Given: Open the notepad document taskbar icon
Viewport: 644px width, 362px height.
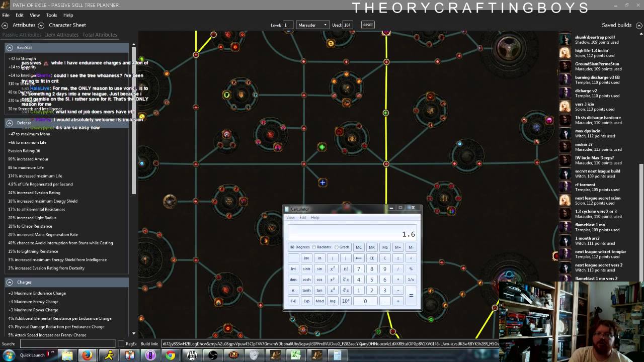Looking at the screenshot, I should pos(337,355).
